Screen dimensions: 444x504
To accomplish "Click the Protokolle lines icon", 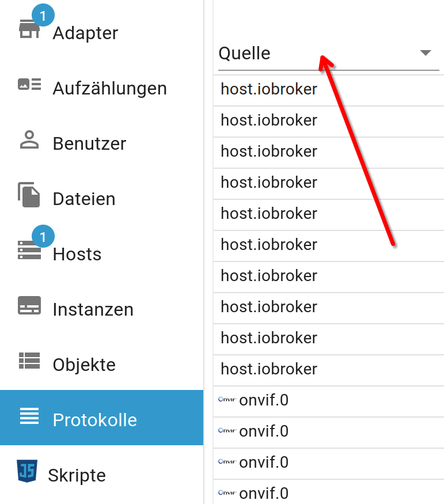I will (x=29, y=416).
